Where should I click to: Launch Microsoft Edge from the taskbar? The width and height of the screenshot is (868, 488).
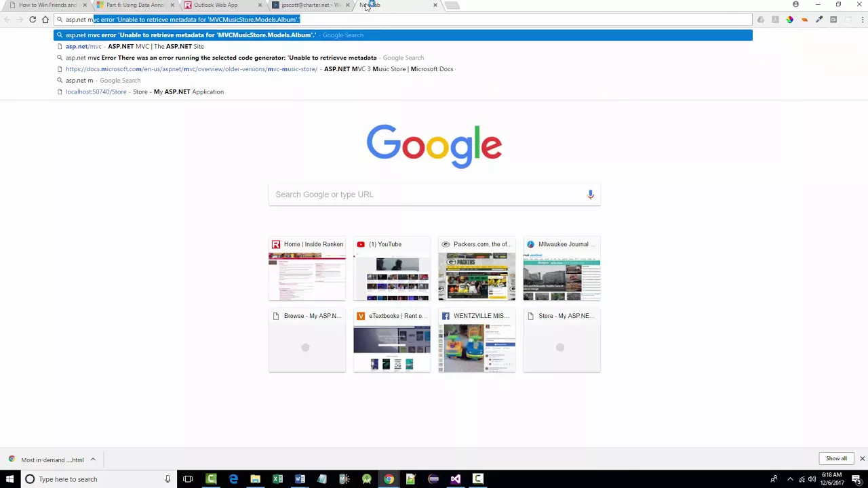(233, 479)
